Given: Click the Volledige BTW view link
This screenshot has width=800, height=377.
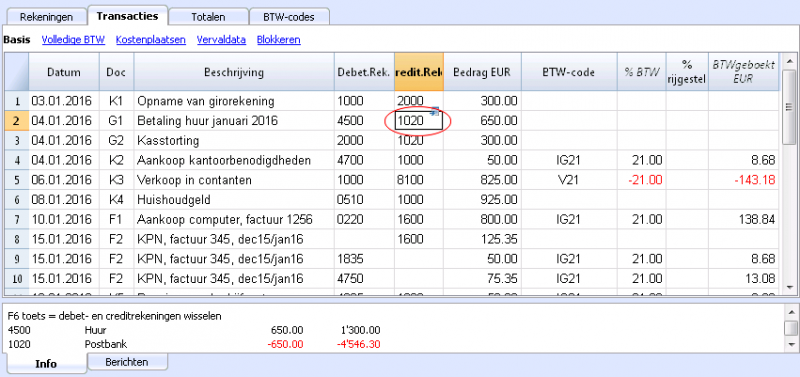Looking at the screenshot, I should point(73,40).
